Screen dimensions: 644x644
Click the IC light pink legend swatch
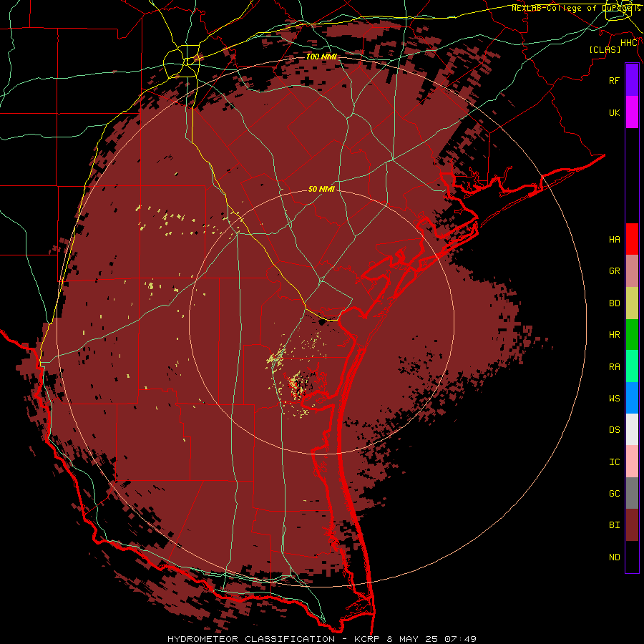tap(632, 462)
